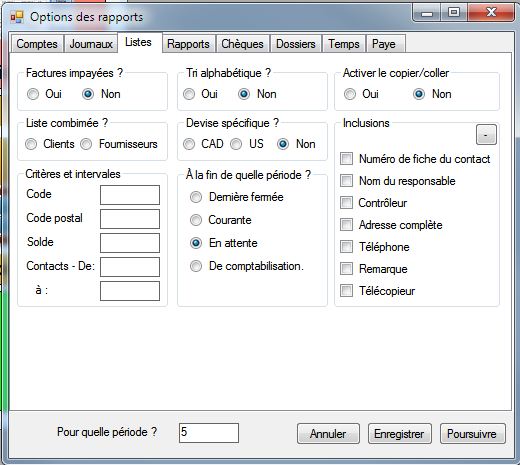This screenshot has width=520, height=465.
Task: Select Fournisseurs for Liste combinée
Action: click(86, 144)
